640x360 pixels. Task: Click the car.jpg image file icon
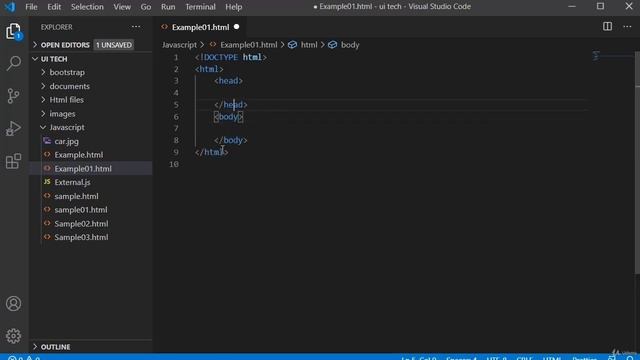click(47, 141)
